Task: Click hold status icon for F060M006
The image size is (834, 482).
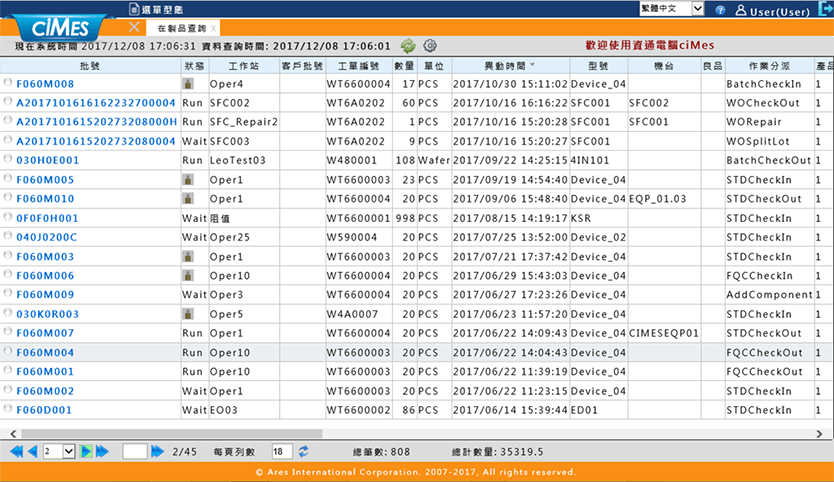Action: 188,276
